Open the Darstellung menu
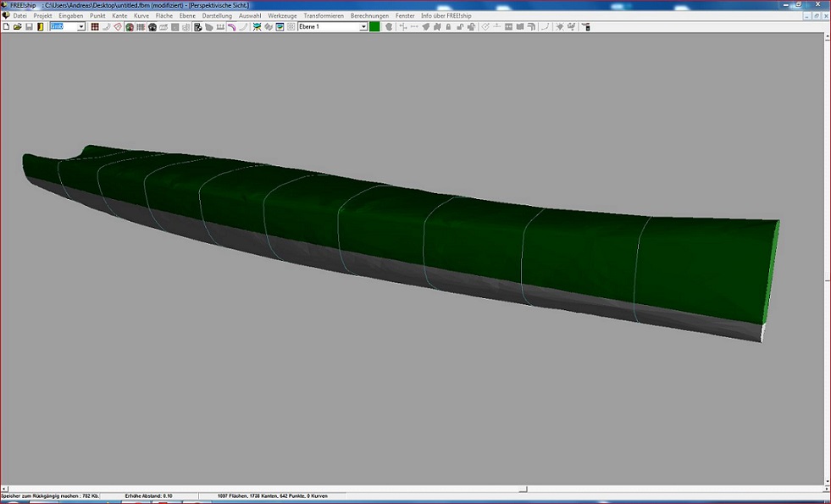 pos(217,16)
